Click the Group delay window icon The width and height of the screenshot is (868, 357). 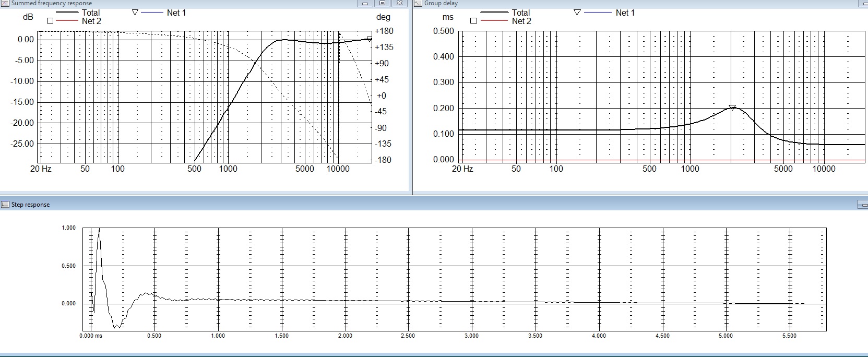click(418, 3)
